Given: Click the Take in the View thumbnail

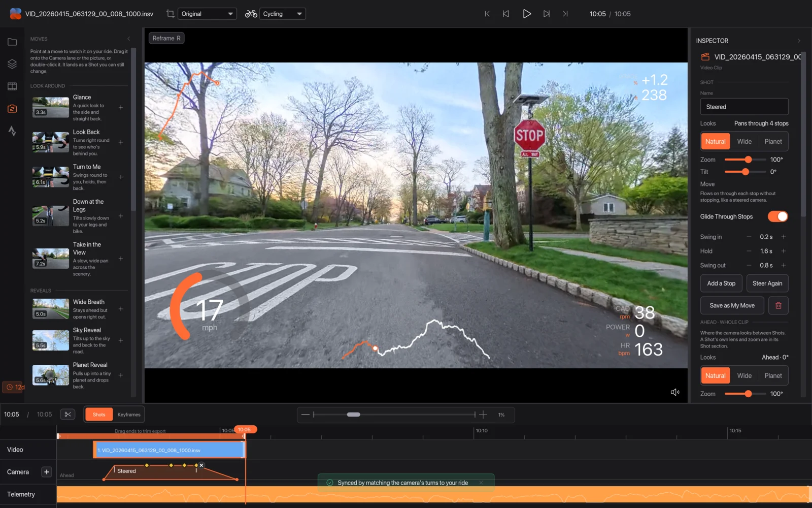Looking at the screenshot, I should (x=51, y=259).
